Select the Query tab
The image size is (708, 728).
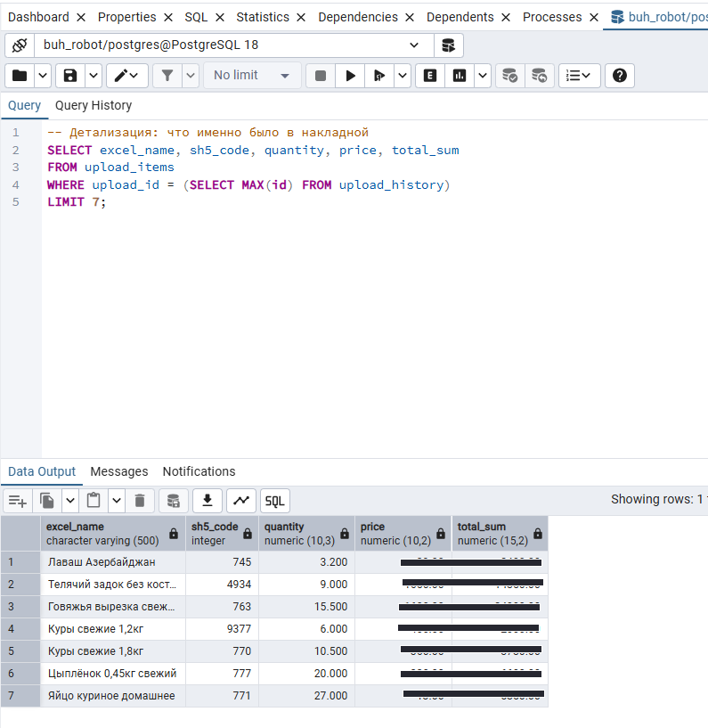tap(24, 105)
